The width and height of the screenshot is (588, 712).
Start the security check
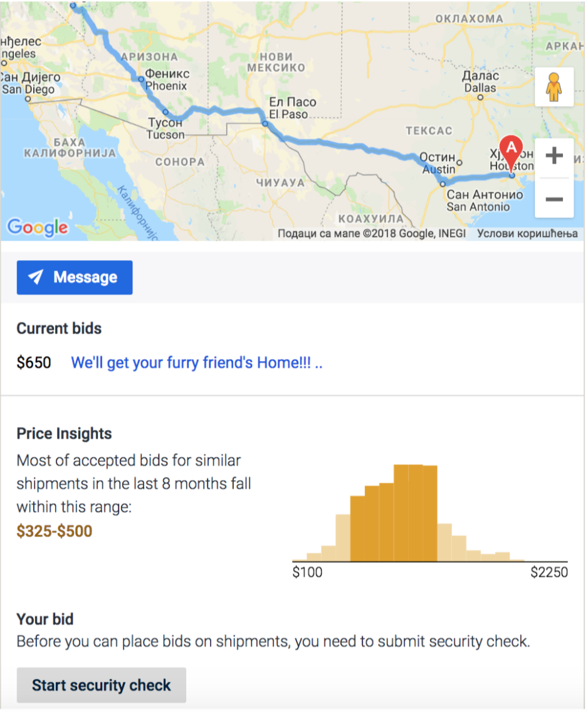pos(102,686)
